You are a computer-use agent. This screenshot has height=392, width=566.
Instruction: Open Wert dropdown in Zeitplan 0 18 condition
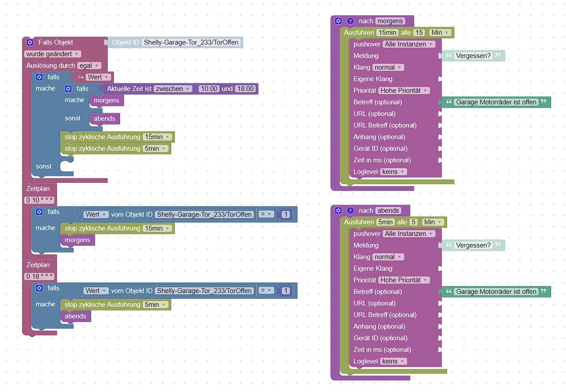[x=96, y=291]
